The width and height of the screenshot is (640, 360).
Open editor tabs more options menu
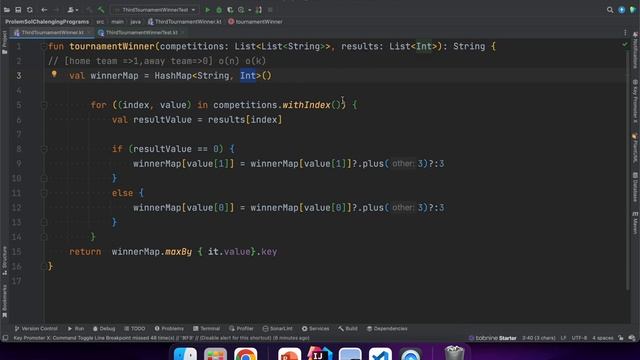pos(625,32)
